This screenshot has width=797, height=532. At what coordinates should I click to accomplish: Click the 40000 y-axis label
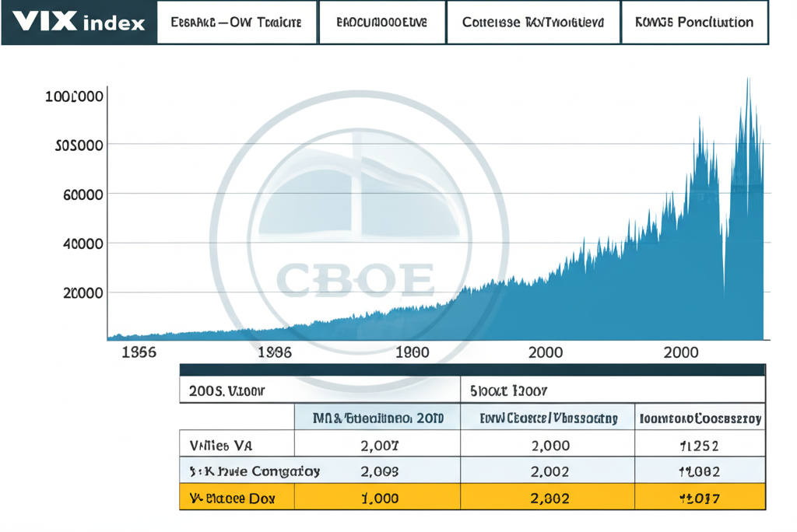(x=83, y=243)
